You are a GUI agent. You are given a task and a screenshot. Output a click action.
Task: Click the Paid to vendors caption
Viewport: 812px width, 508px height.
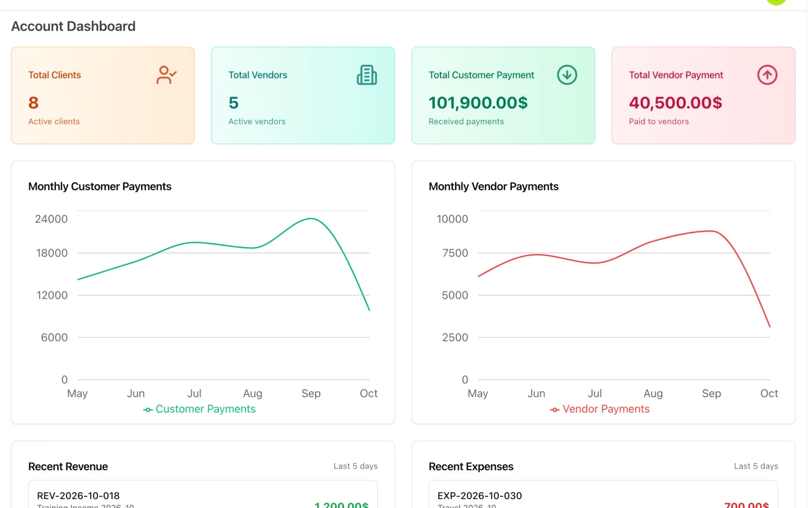659,121
